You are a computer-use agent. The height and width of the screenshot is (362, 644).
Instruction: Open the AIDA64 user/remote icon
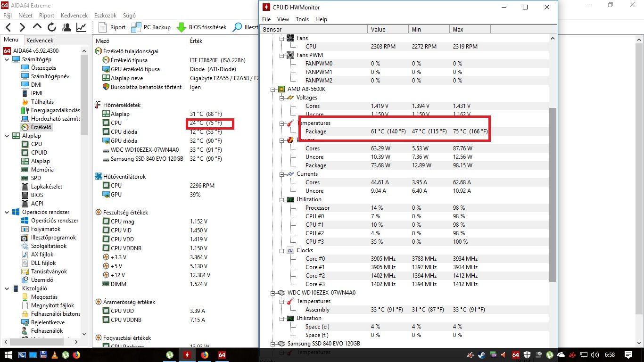pyautogui.click(x=66, y=27)
